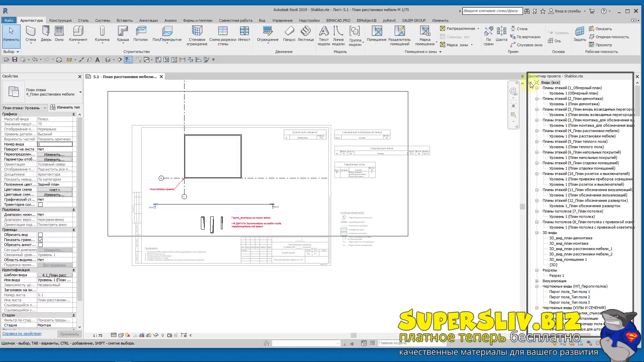
Task: Expand the Визуализация tree node
Action: [x=537, y=281]
